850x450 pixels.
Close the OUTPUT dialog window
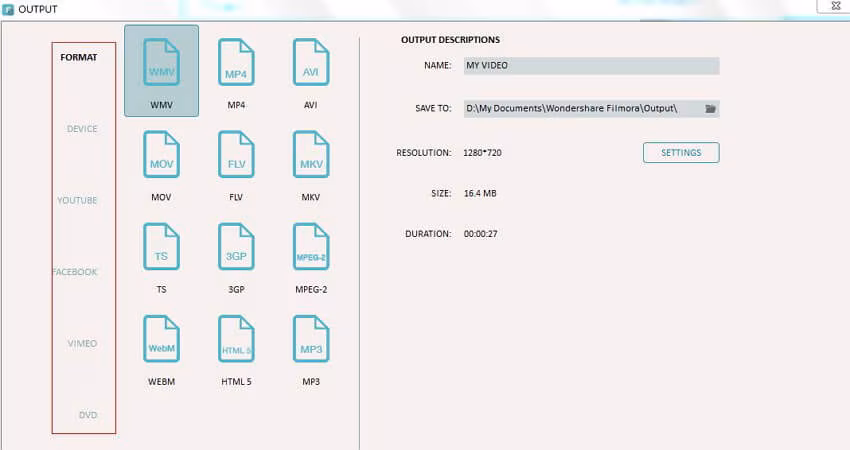pos(835,6)
